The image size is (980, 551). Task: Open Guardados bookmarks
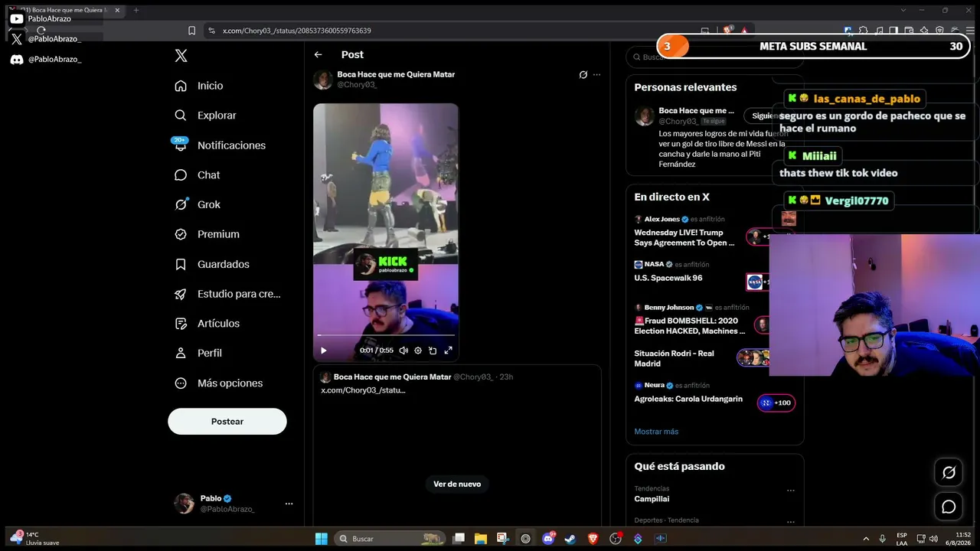211,264
